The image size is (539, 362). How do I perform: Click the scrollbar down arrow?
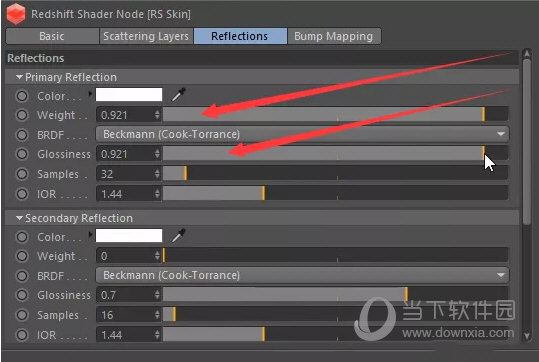coord(527,336)
